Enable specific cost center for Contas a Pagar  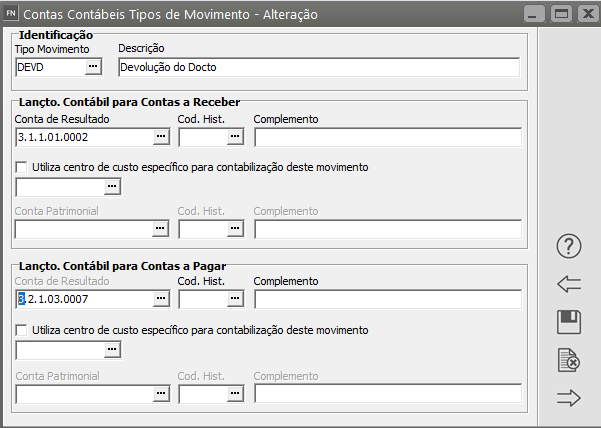point(22,330)
